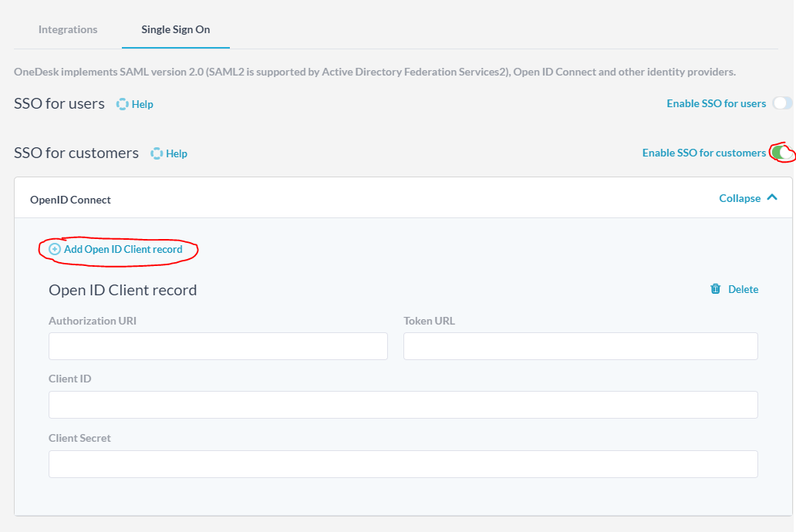Switch to the Integrations tab
The height and width of the screenshot is (532, 796).
click(x=68, y=29)
